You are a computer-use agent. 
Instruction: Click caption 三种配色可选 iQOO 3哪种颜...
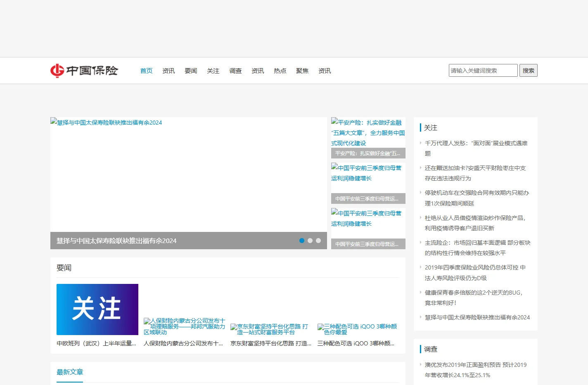356,343
